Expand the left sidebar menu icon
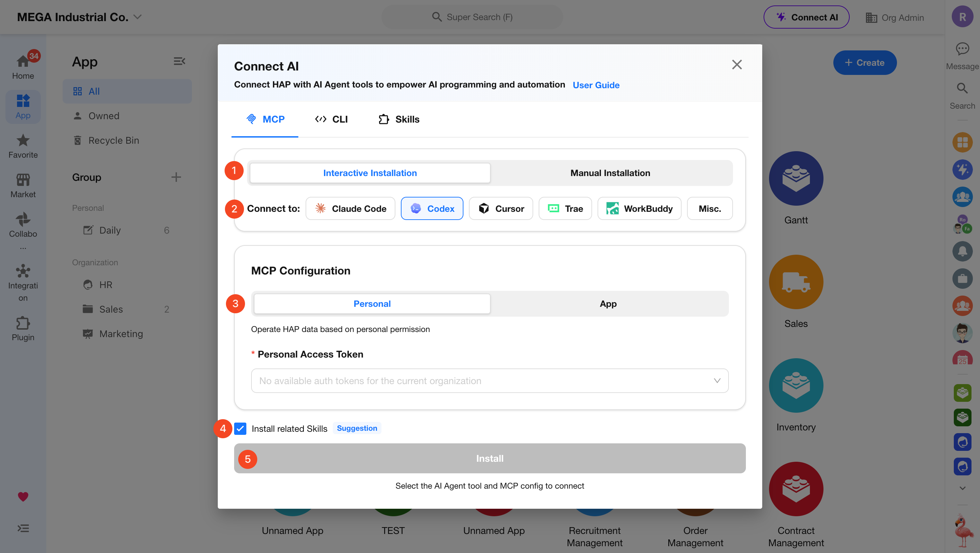 click(x=23, y=528)
